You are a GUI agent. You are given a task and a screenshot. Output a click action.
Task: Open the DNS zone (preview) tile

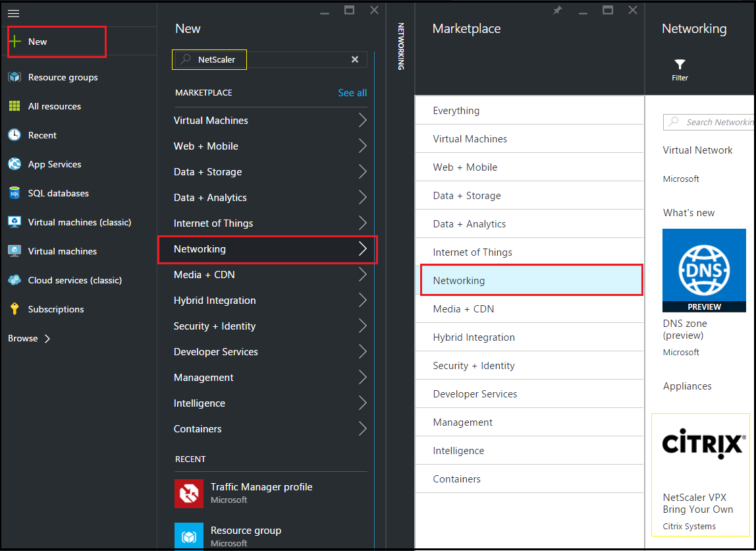click(704, 293)
